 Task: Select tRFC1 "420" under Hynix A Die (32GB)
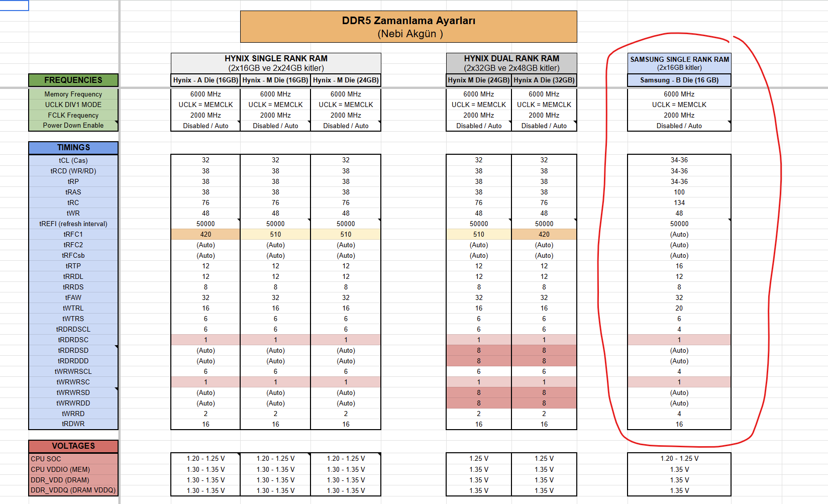(x=544, y=234)
